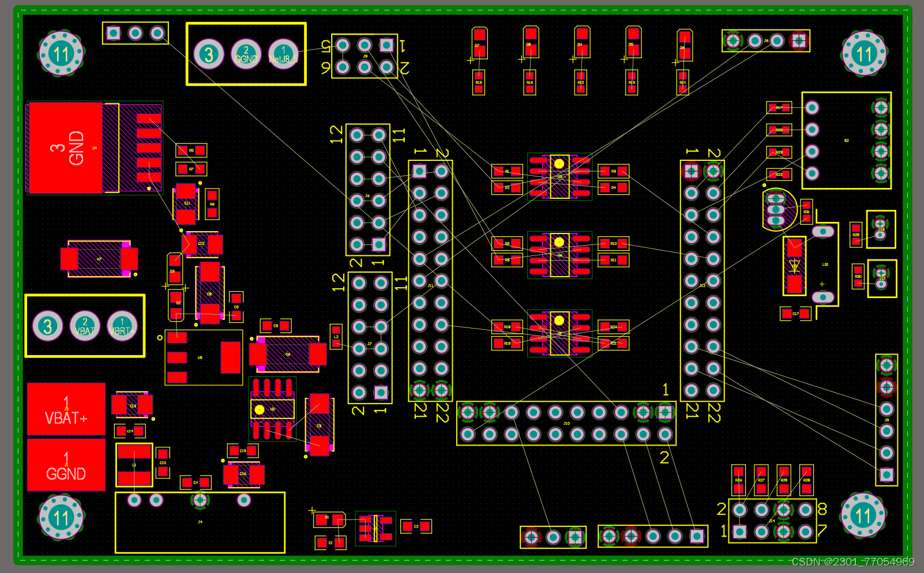Select resistor R15
This screenshot has width=924, height=573.
[479, 82]
